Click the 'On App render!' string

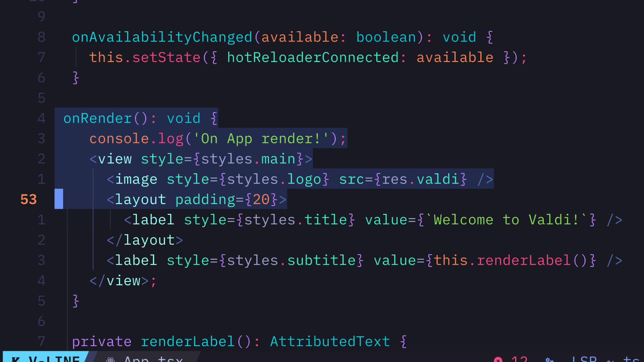pyautogui.click(x=261, y=139)
